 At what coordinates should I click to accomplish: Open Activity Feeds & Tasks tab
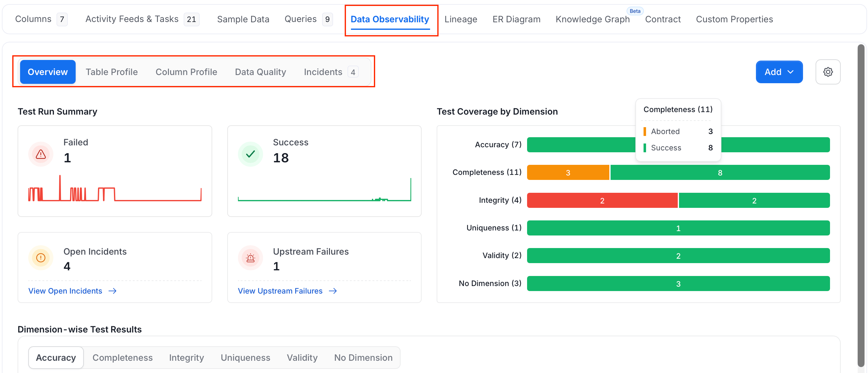tap(142, 19)
